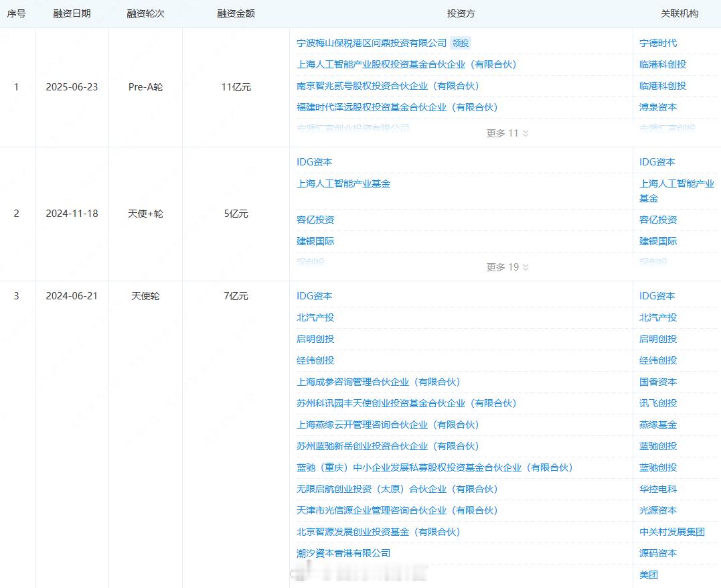Open 苏州蓝驰新岳创业投资合伙企业 link
Image resolution: width=721 pixels, height=588 pixels.
388,446
